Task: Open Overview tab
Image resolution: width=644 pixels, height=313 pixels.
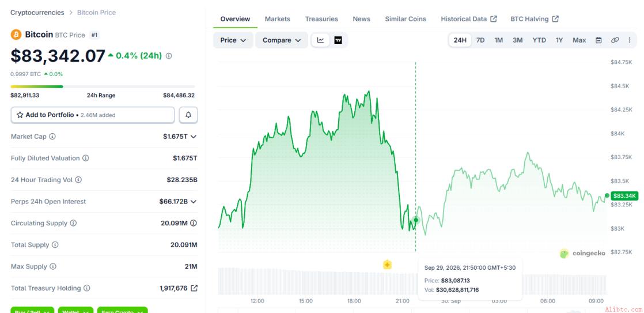Action: pos(235,19)
